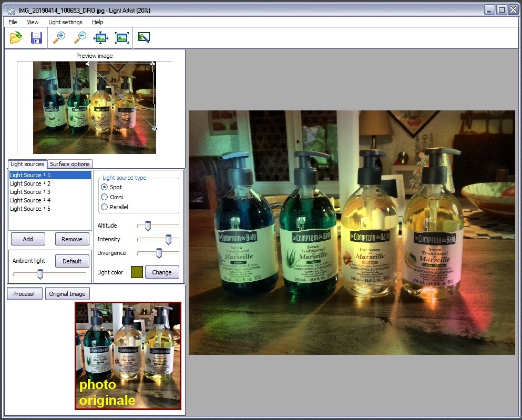Add a new light source
522x420 pixels.
click(x=28, y=239)
